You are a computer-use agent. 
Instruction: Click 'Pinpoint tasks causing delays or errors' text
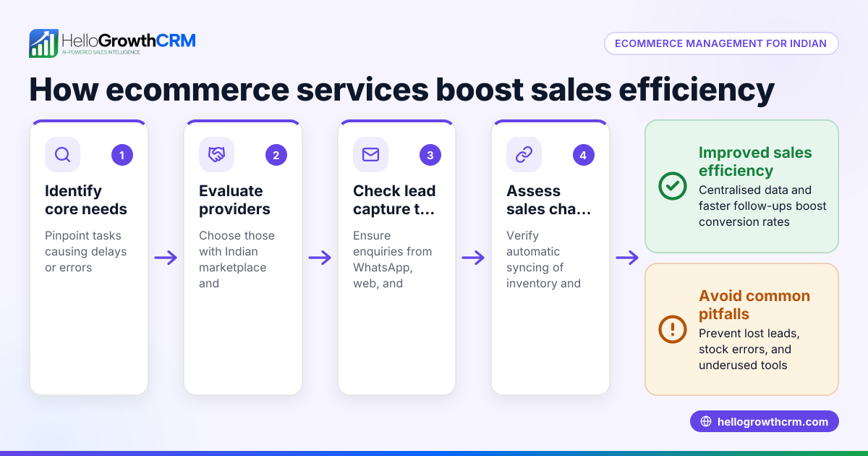(86, 251)
